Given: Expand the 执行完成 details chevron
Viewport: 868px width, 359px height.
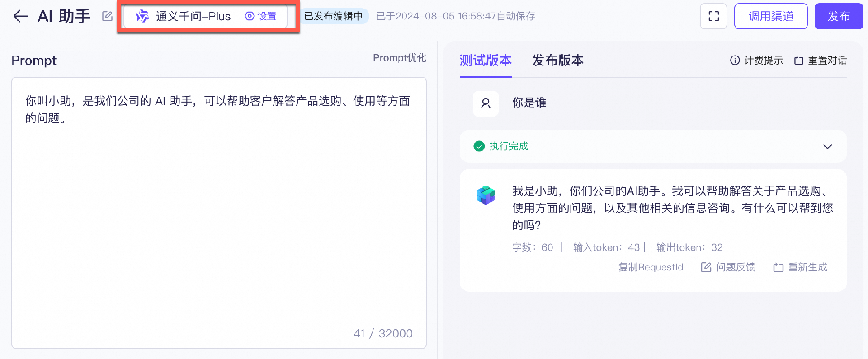Looking at the screenshot, I should click(827, 146).
